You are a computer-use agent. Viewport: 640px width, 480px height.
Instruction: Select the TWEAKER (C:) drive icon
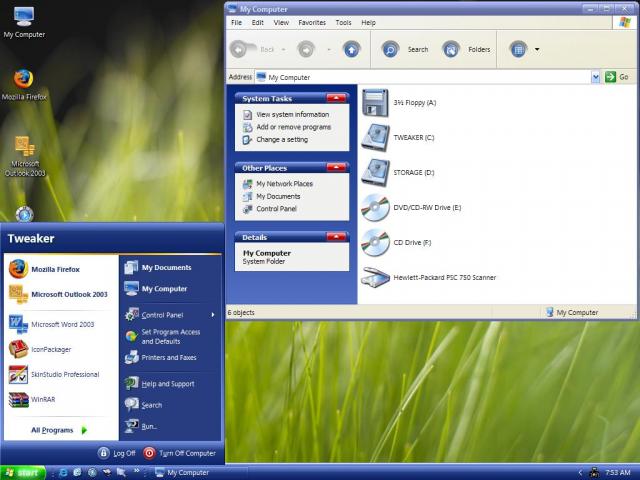coord(375,138)
